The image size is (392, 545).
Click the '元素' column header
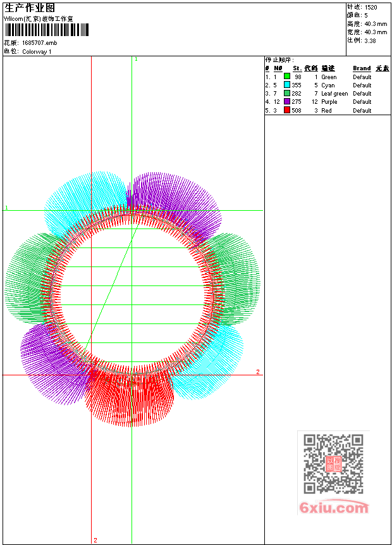383,68
